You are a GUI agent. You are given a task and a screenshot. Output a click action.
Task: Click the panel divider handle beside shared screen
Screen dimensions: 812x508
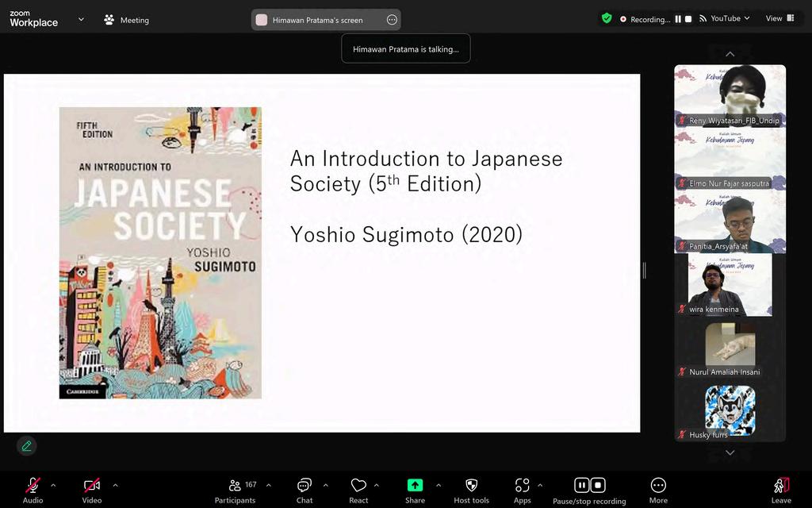644,270
